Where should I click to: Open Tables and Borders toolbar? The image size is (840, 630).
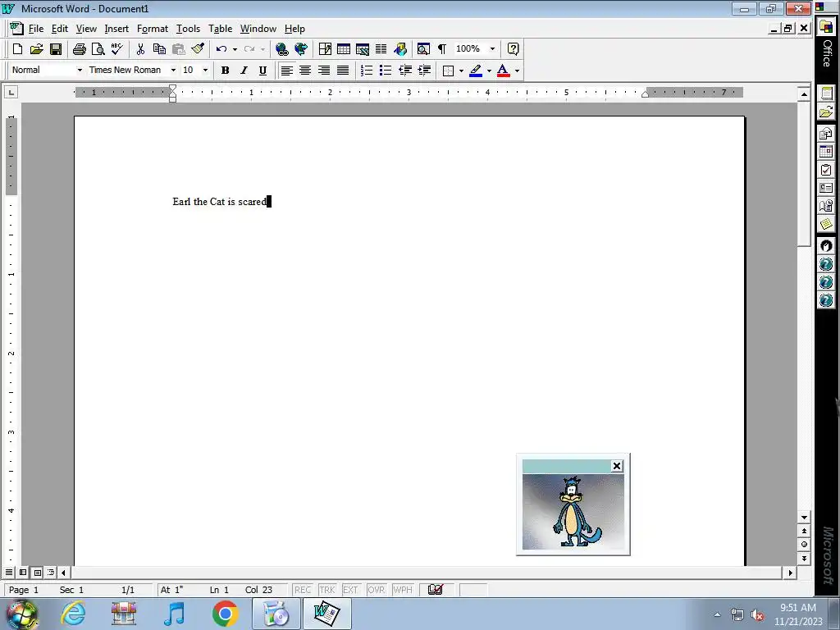[325, 49]
